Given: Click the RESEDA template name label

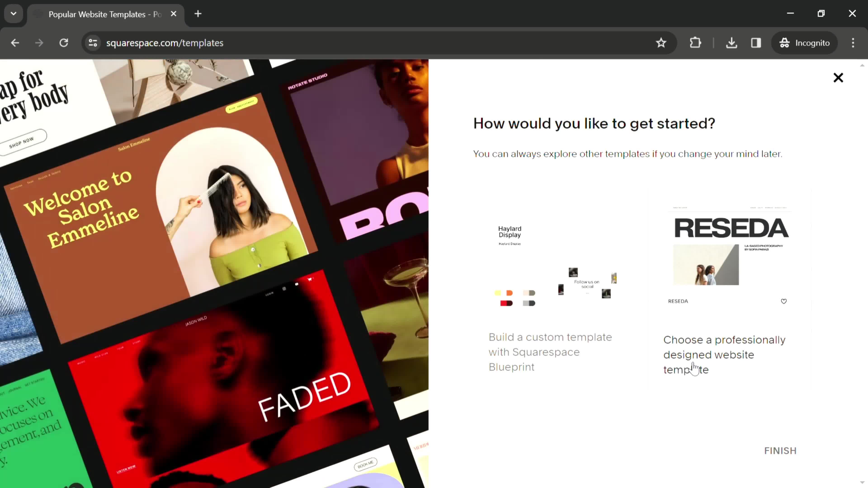Looking at the screenshot, I should click(678, 301).
